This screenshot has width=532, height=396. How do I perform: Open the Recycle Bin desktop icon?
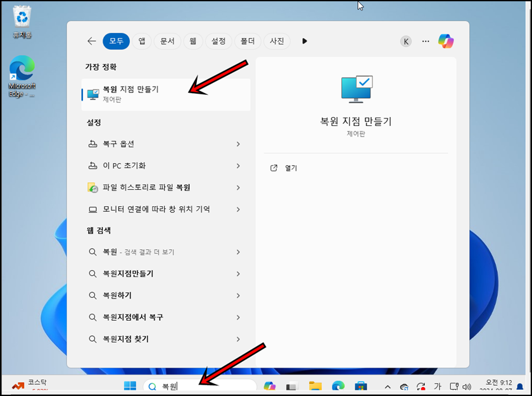click(x=22, y=22)
